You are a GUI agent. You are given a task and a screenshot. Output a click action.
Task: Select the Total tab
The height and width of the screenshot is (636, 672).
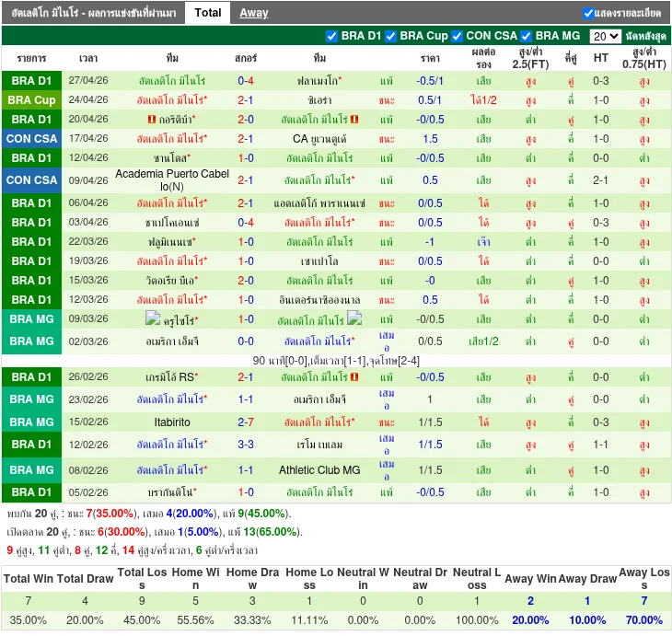point(208,13)
